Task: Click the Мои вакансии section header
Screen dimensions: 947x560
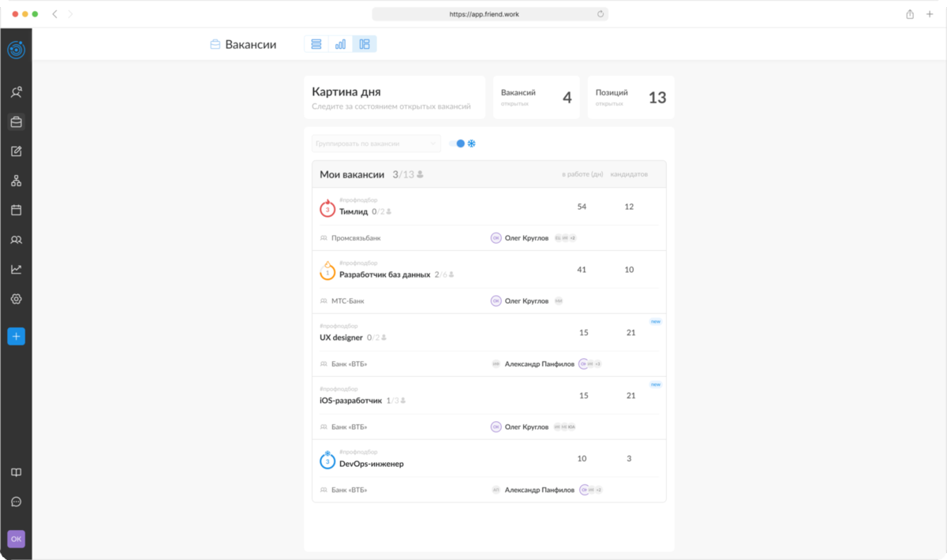Action: click(x=488, y=174)
